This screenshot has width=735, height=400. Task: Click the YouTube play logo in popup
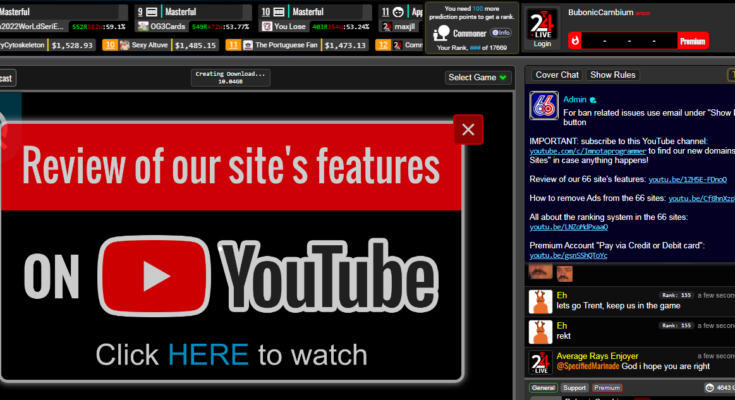(154, 276)
